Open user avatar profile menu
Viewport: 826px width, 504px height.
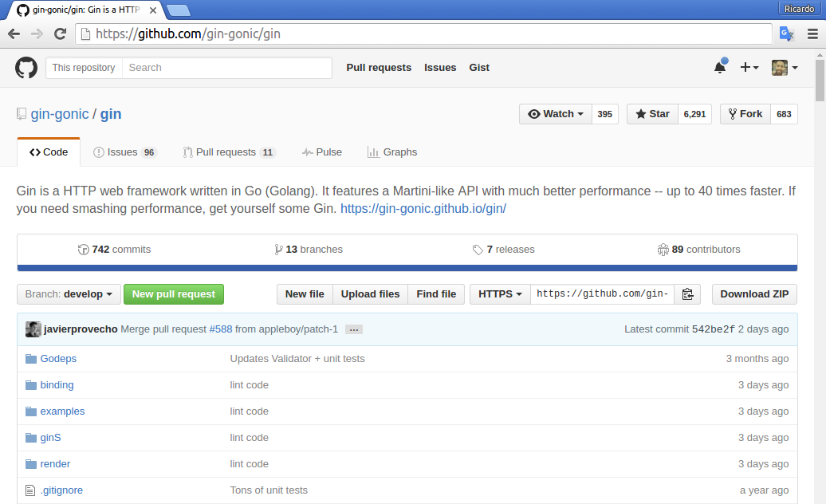coord(785,68)
